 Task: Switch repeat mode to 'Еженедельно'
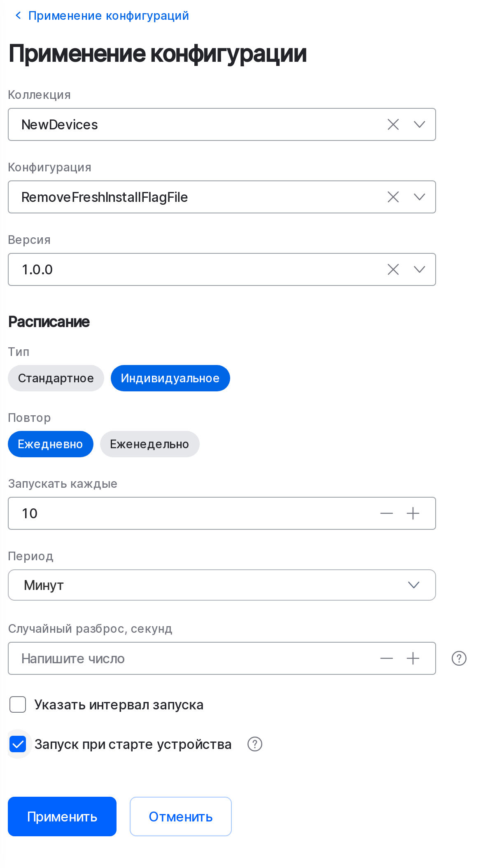pyautogui.click(x=149, y=444)
